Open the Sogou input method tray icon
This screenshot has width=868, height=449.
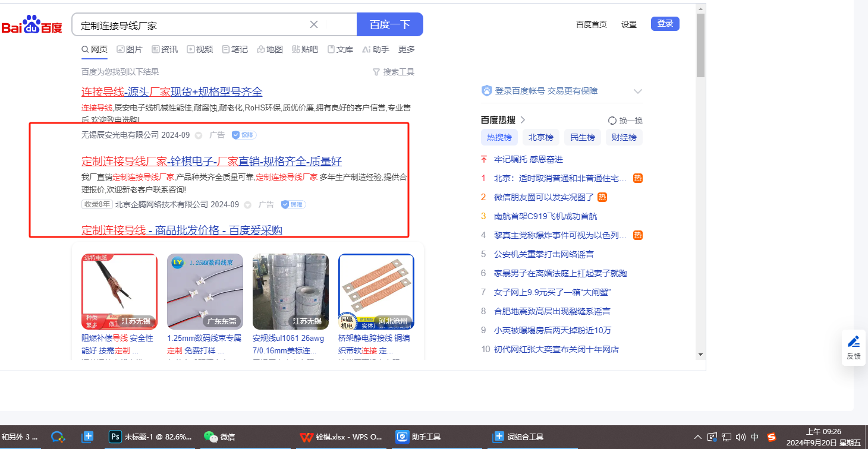[771, 437]
